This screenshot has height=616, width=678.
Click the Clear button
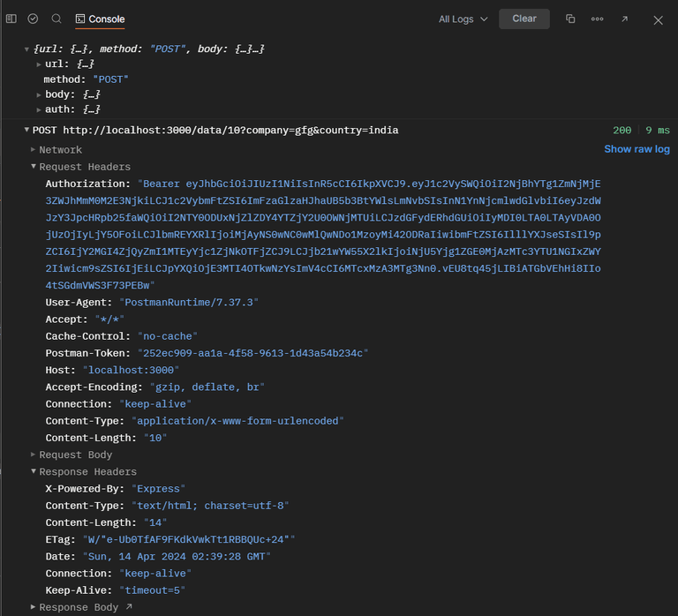click(524, 19)
